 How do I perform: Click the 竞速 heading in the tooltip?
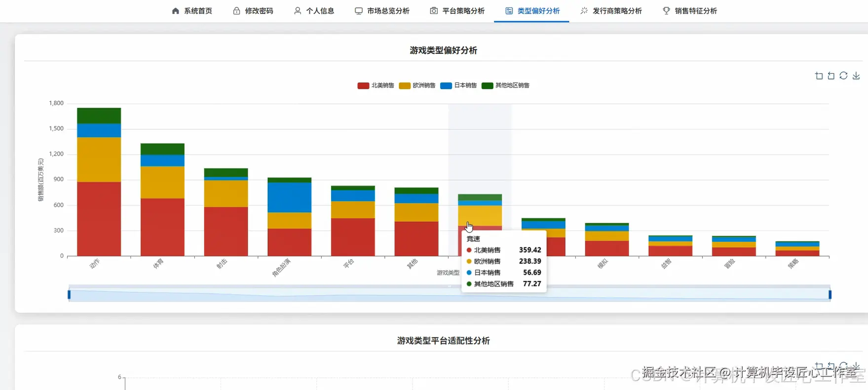[x=473, y=239]
